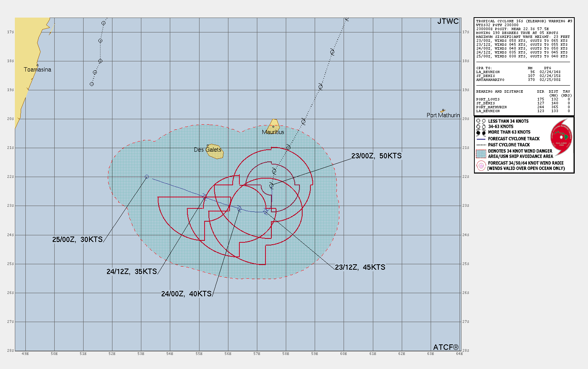Select the 24/00Z forecast position marker on track
Screen dimensions: 588x369
239,209
